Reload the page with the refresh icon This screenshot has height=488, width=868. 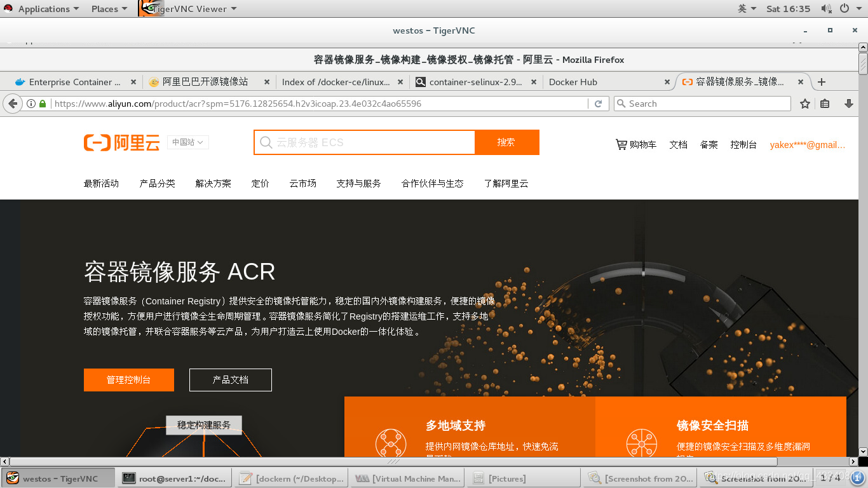click(x=598, y=104)
